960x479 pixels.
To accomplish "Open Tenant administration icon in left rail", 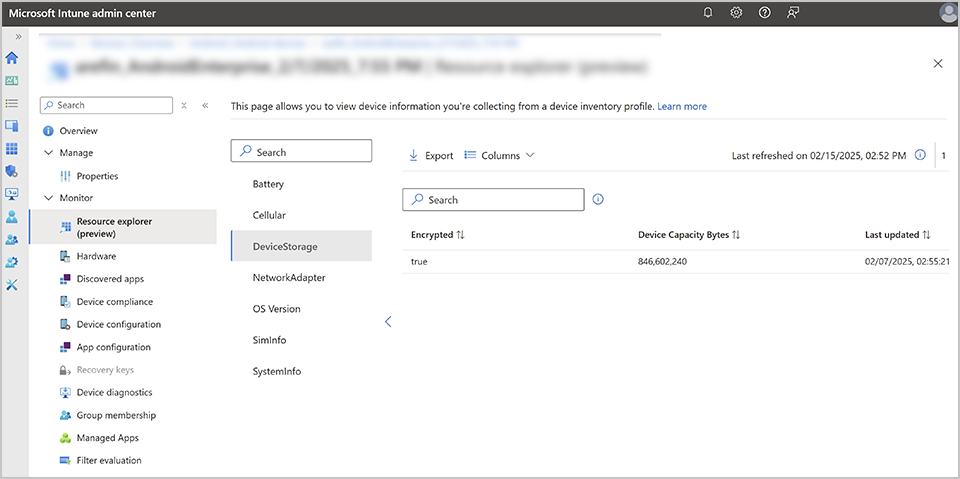I will click(12, 262).
